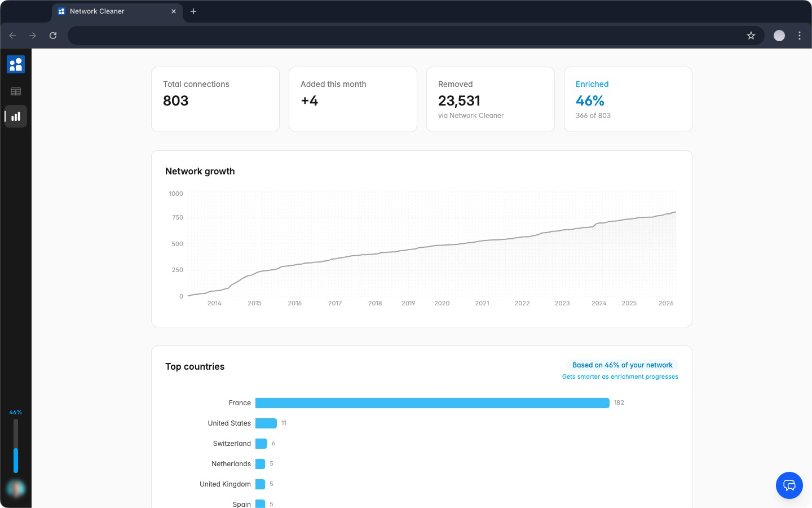Click 'Gets smarter as enrichment progresses' text
The width and height of the screenshot is (812, 508).
click(x=620, y=377)
